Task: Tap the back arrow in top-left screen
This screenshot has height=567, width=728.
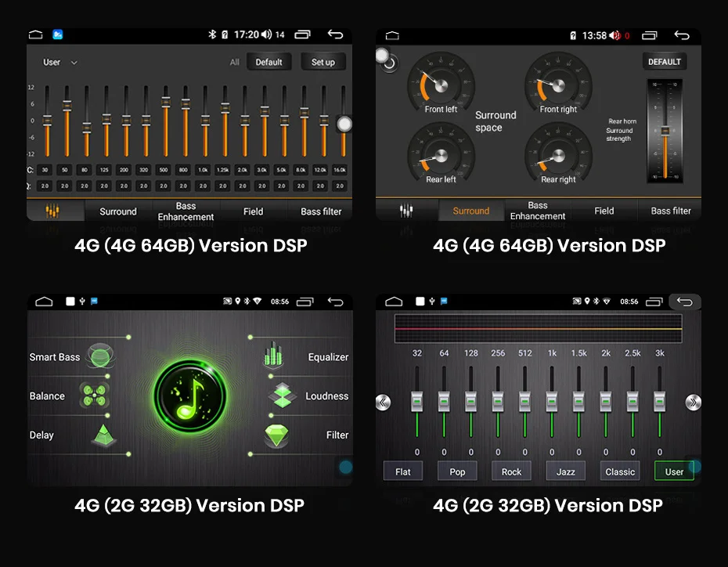Action: coord(335,34)
